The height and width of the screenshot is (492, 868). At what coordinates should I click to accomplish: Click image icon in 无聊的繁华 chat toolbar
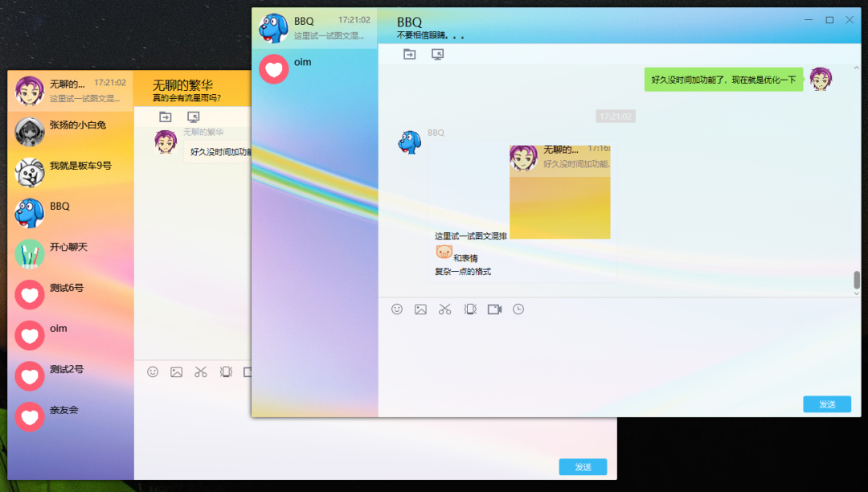pos(177,372)
